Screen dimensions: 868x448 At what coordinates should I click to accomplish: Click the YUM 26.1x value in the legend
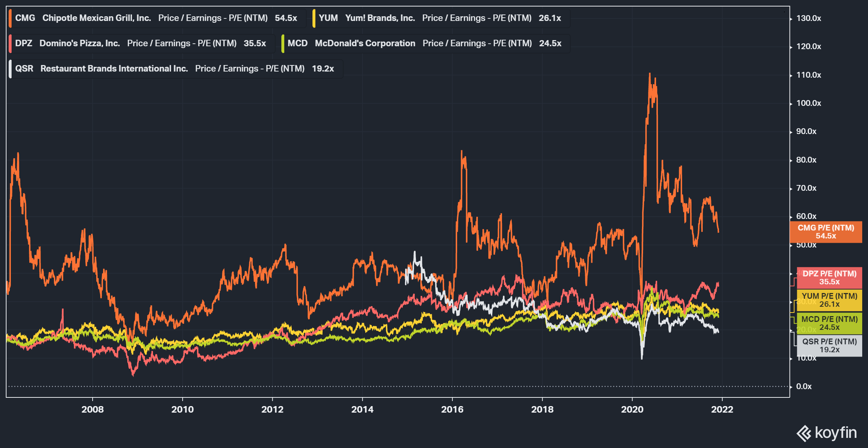(550, 18)
